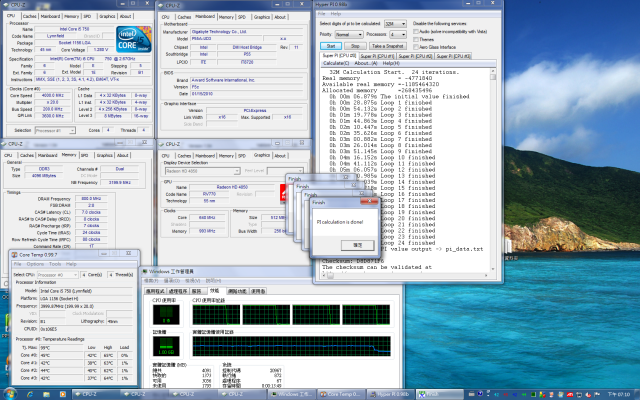Select CPU tab in the Graphics CPU-Z window
The width and height of the screenshot is (640, 400).
tap(165, 156)
